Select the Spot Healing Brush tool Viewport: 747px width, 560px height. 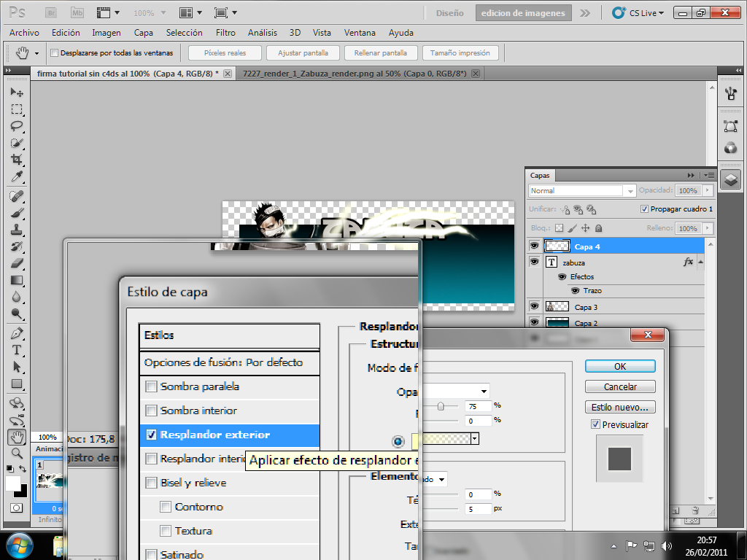point(17,196)
